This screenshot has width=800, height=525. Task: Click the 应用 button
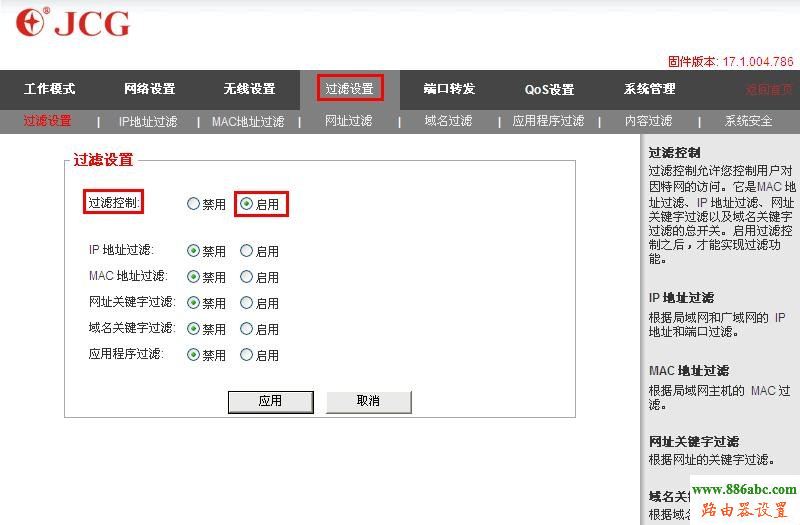[x=270, y=402]
